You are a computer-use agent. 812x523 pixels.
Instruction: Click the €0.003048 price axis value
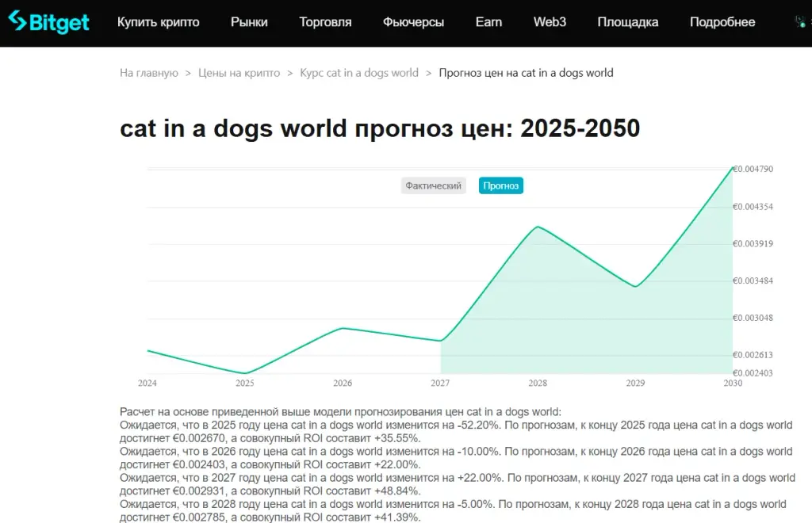coord(753,318)
